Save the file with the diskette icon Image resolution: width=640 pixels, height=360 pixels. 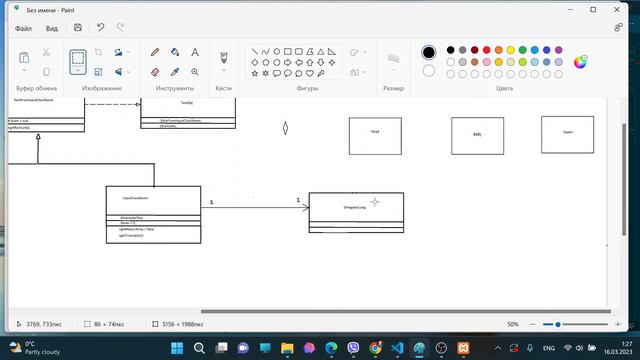(x=78, y=27)
